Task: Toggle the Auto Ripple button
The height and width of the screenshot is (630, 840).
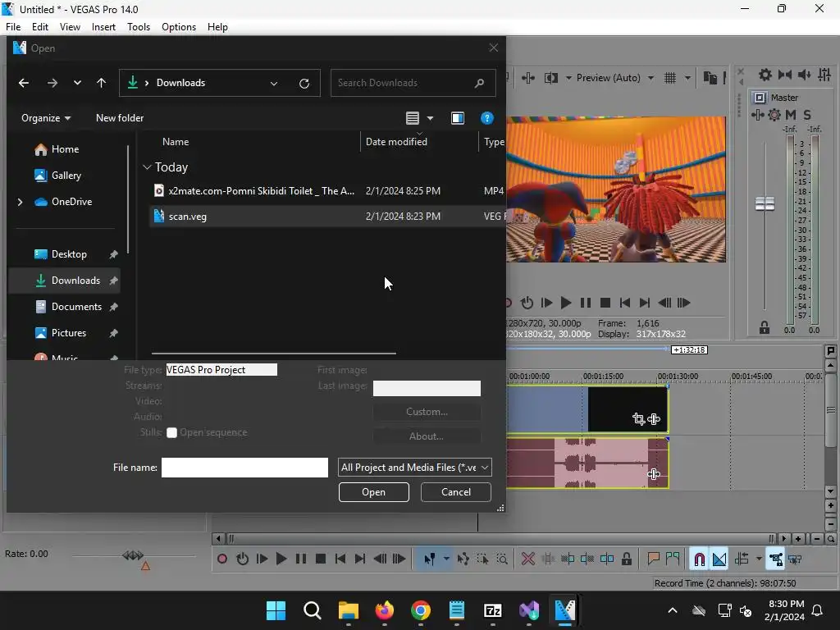Action: coord(742,559)
